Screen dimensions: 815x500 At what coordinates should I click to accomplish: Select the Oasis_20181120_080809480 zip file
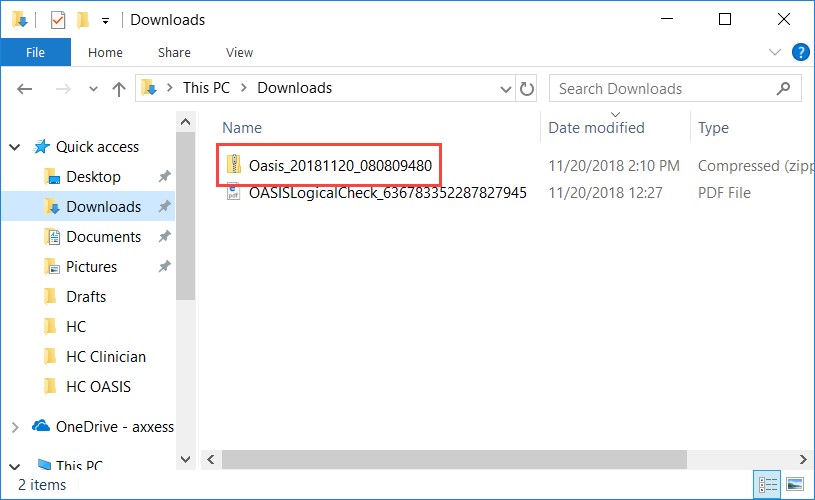click(340, 166)
